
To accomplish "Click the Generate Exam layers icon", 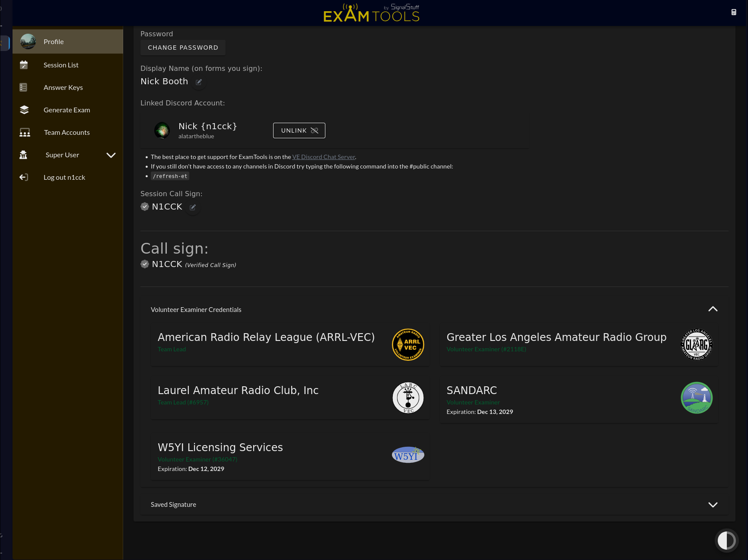I will [24, 110].
